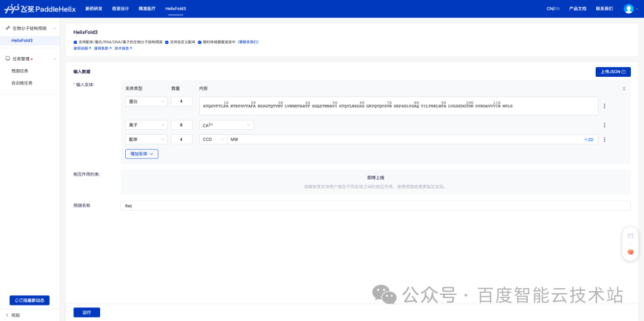The height and width of the screenshot is (321, 644).
Task: Open more options for the 离子 row
Action: (605, 126)
